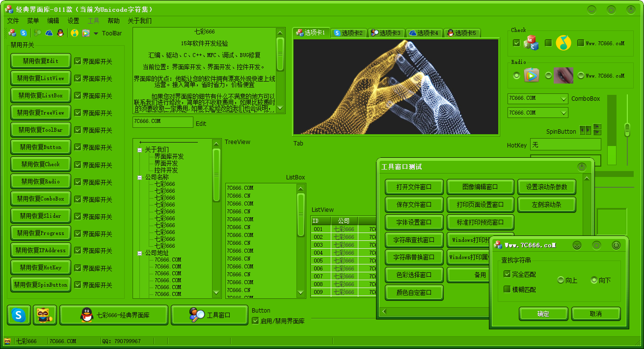Click the Skype icon in the toolbar
The height and width of the screenshot is (349, 644).
click(x=23, y=33)
